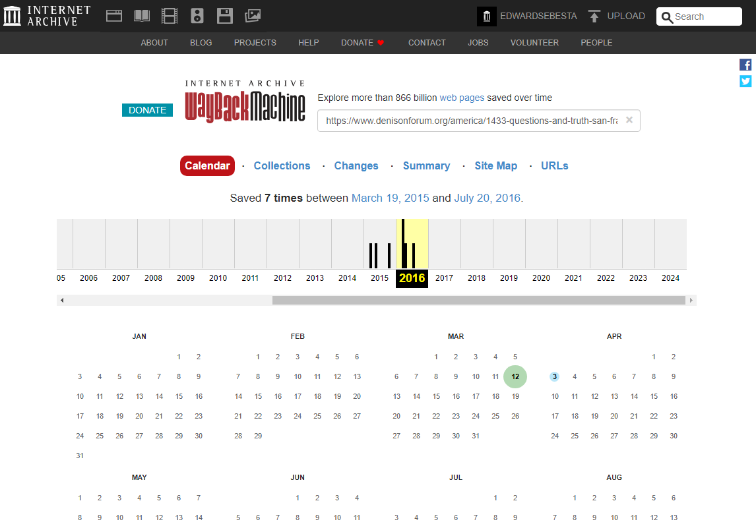The width and height of the screenshot is (756, 532).
Task: Focus the top Search box
Action: (x=699, y=16)
